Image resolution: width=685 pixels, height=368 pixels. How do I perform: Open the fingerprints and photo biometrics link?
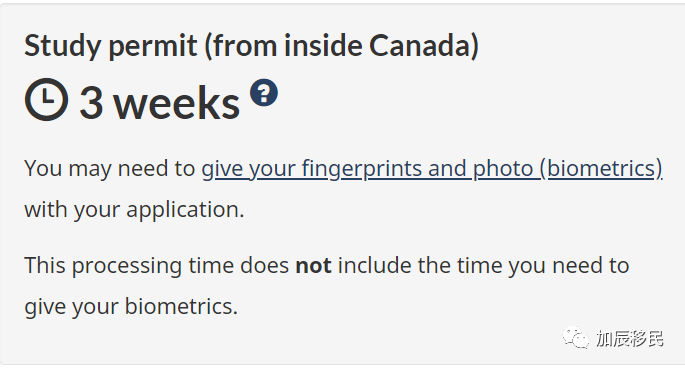click(432, 169)
